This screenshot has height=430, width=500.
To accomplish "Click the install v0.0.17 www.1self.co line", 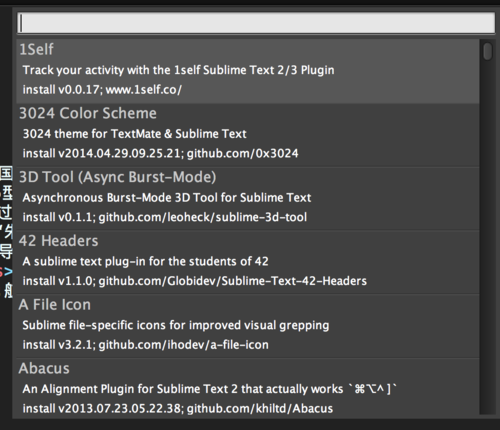I will [x=102, y=90].
